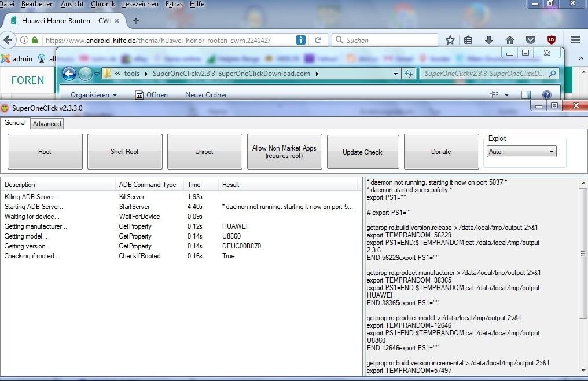Toggle Explorer preview pane
The image size is (588, 381).
click(x=525, y=95)
